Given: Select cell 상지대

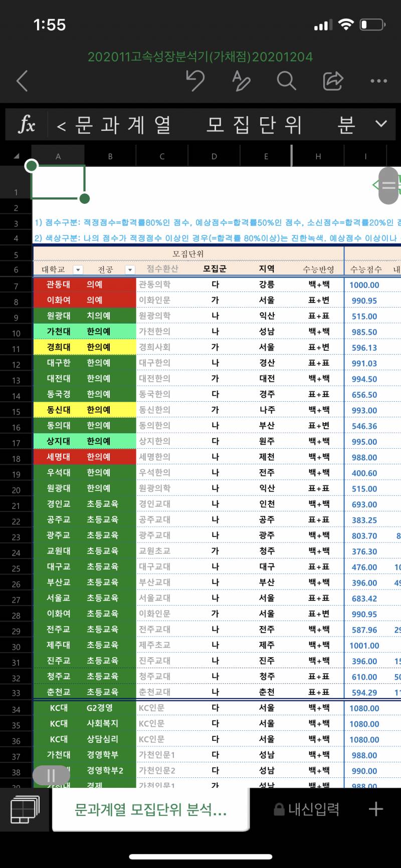Looking at the screenshot, I should pos(58,441).
